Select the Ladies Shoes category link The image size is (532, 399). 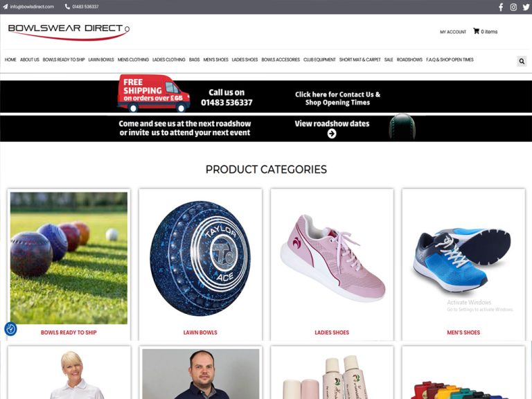point(332,332)
